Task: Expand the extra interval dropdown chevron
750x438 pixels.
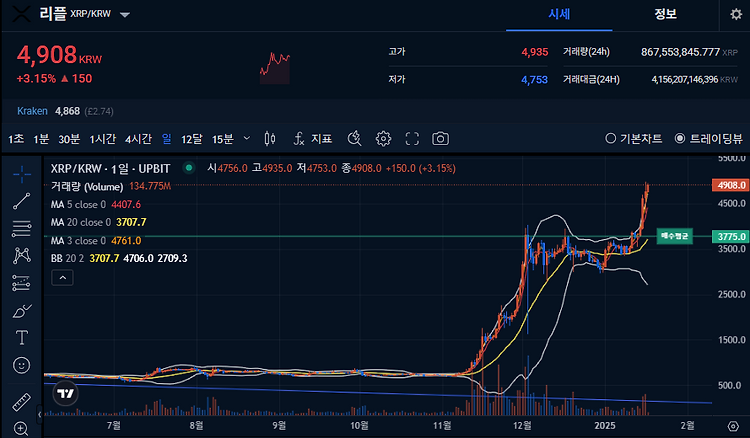Action: click(x=247, y=138)
